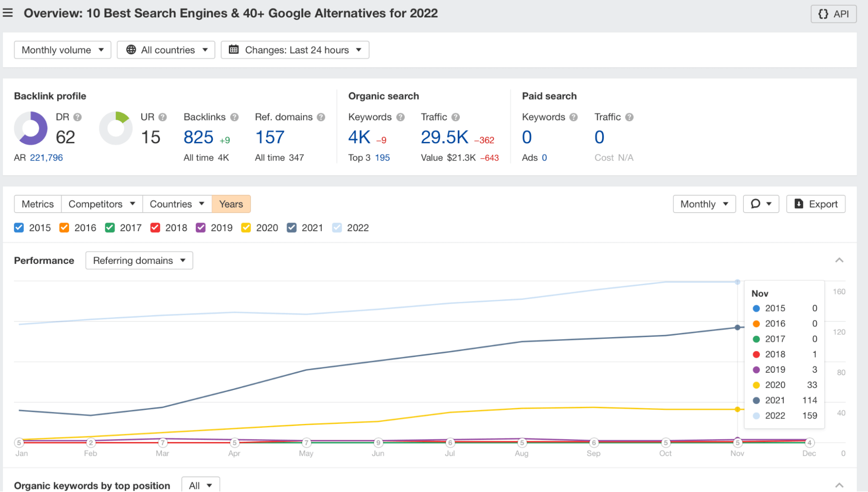868x492 pixels.
Task: Open the hamburger menu icon
Action: pos(8,13)
